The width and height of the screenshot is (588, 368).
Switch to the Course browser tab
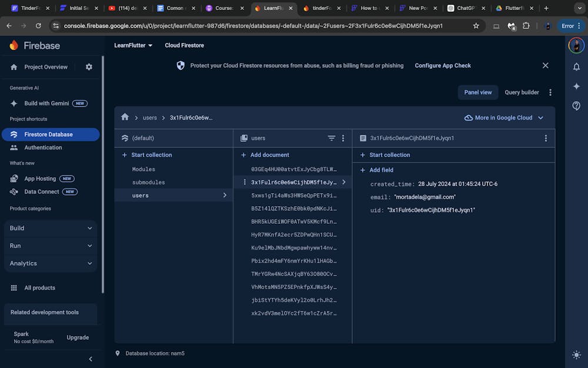pyautogui.click(x=224, y=8)
